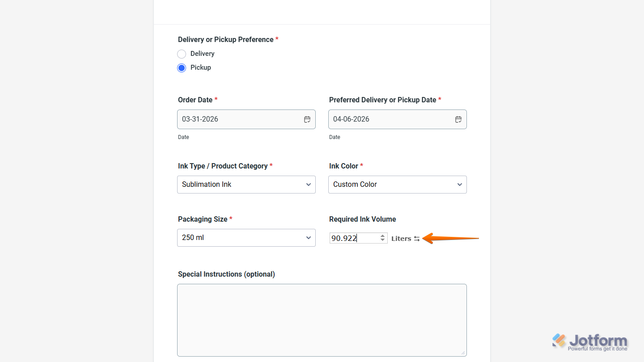Click the Delivery or Pickup Preference required asterisk
Viewport: 644px width, 362px height.
276,39
